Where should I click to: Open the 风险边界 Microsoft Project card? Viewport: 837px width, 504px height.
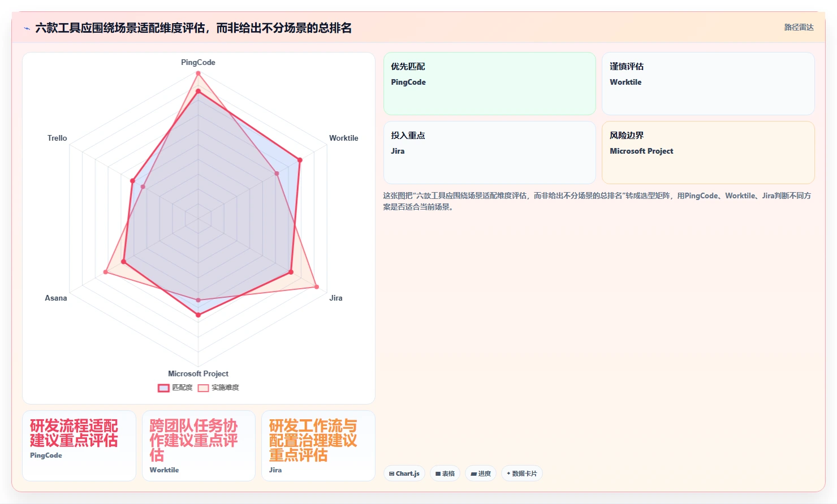pos(708,153)
